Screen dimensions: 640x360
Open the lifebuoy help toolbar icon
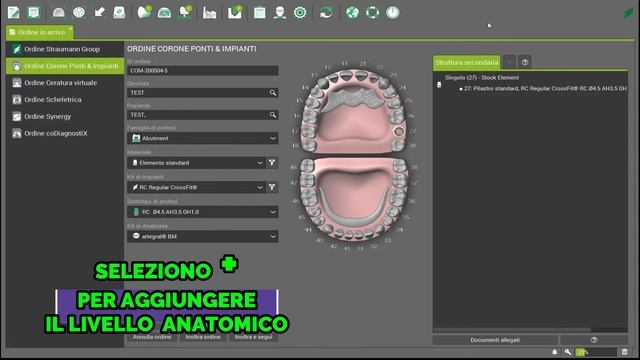click(x=372, y=13)
